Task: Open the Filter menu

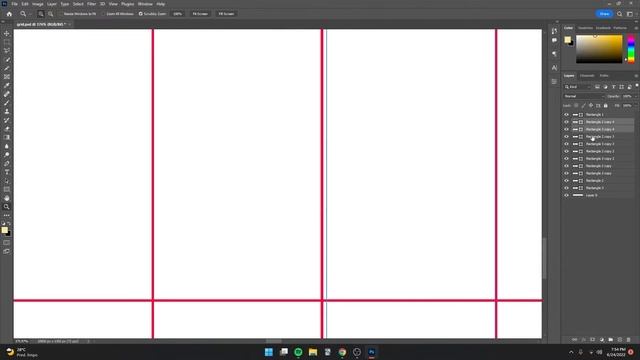Action: click(91, 4)
